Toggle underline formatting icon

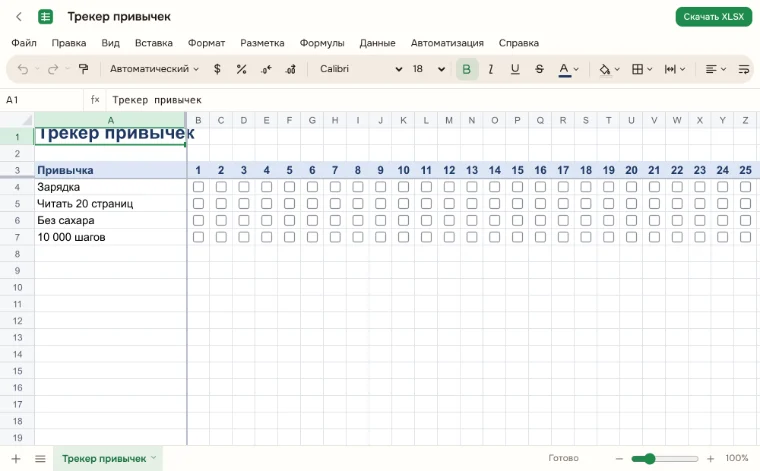pos(515,69)
